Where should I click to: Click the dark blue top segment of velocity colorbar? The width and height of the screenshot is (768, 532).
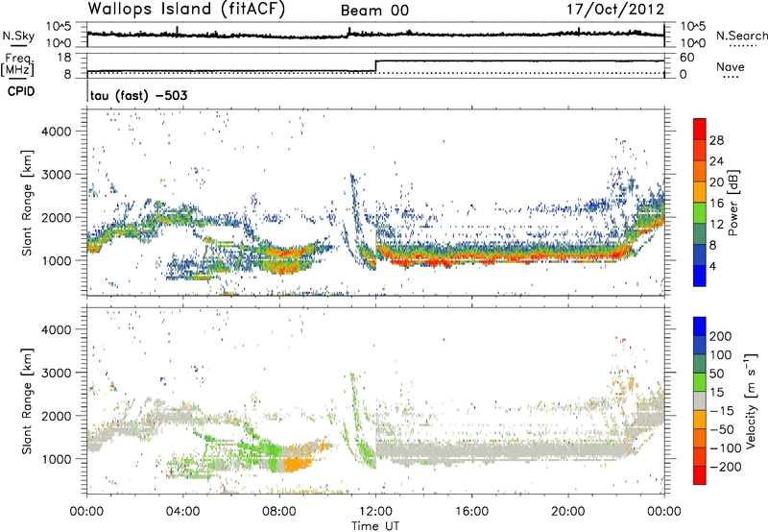[700, 326]
